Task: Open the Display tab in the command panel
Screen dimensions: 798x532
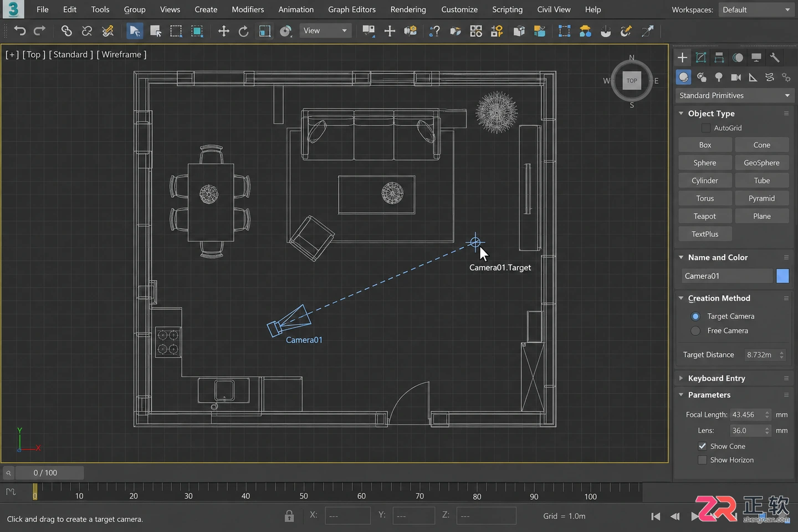Action: 756,58
